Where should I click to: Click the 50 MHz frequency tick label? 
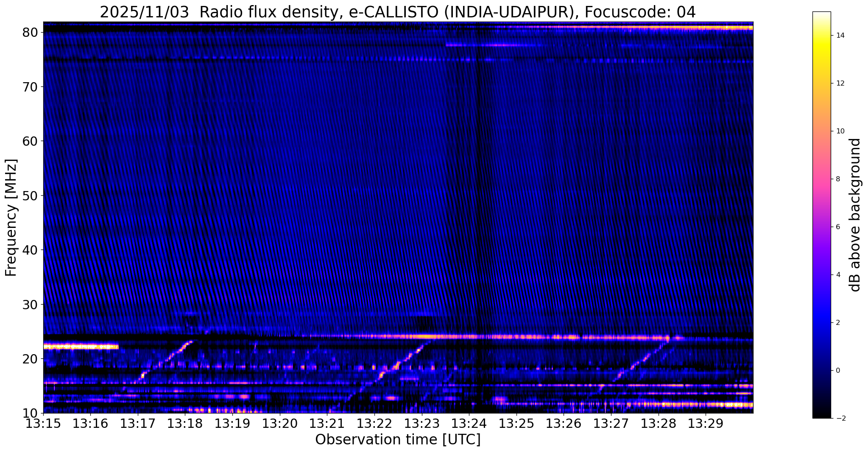pyautogui.click(x=30, y=196)
